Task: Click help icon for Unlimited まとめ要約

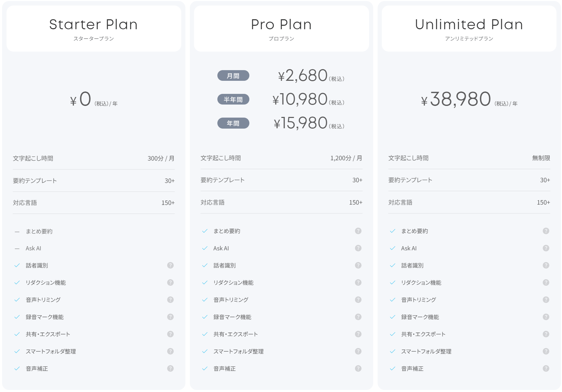Action: [546, 231]
